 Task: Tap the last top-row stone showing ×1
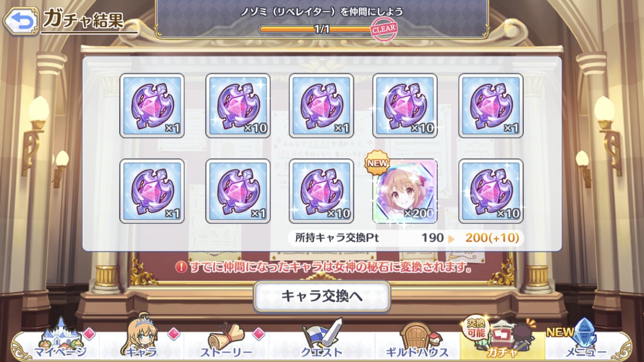click(x=490, y=106)
